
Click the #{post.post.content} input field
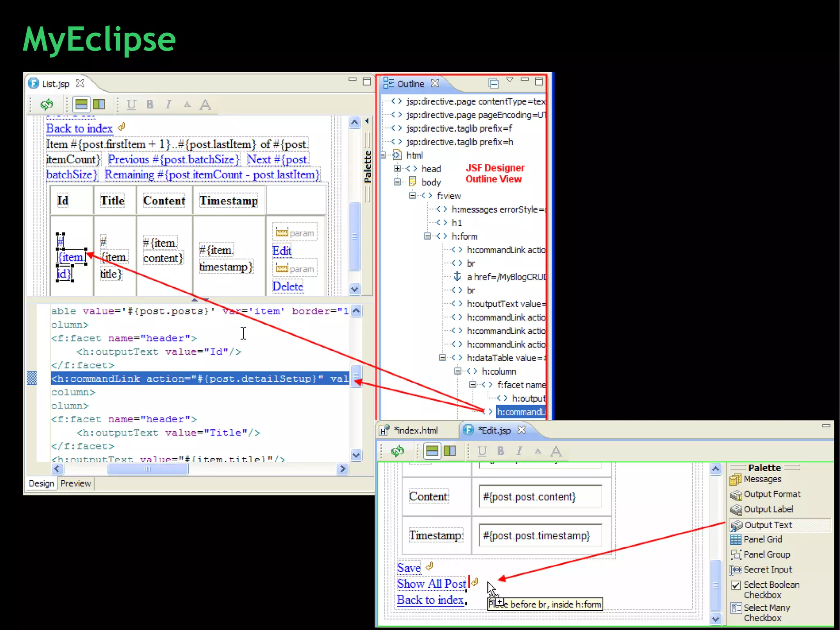pos(540,497)
